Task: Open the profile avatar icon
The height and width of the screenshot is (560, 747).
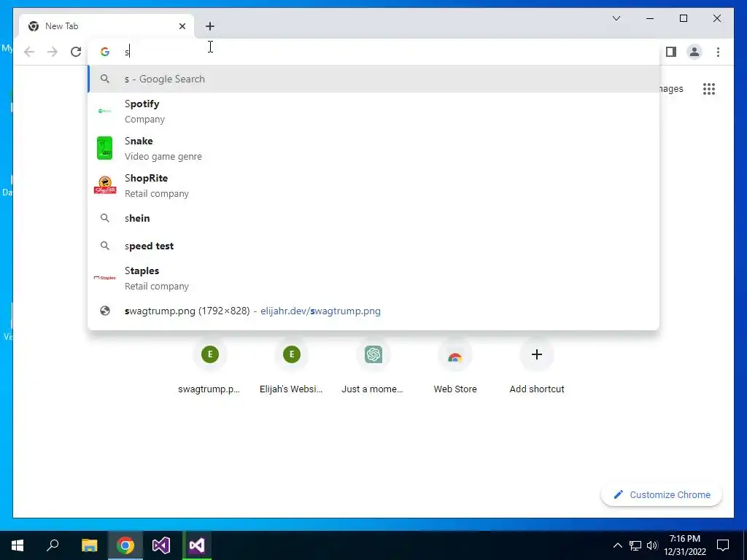Action: tap(694, 52)
